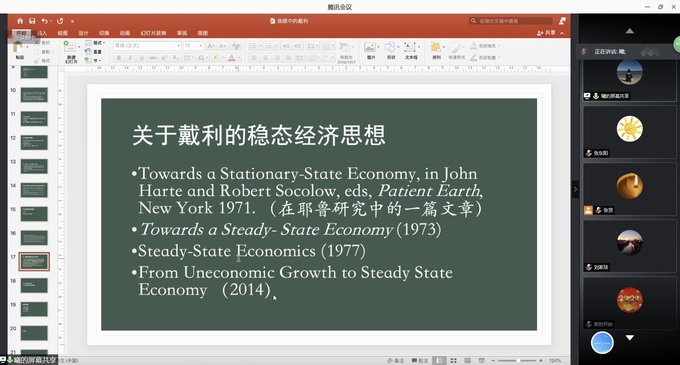Screen dimensions: 680x365
Task: Click the text highlight color button
Action: point(216,58)
